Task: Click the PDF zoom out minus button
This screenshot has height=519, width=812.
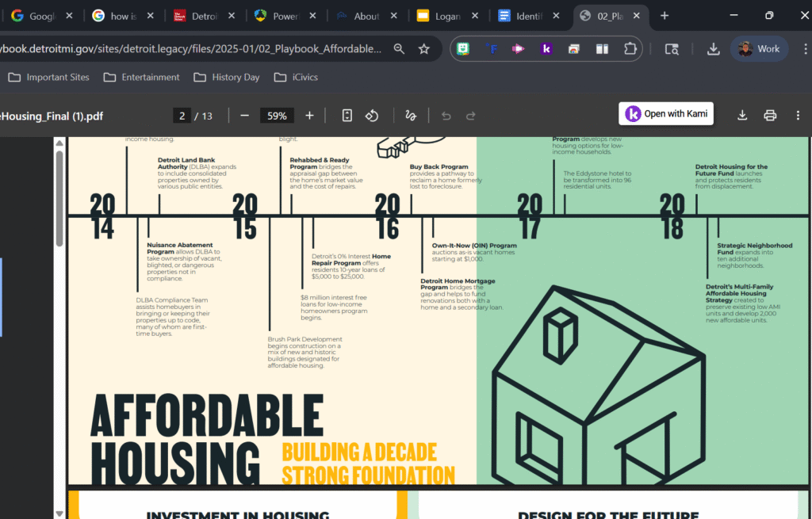Action: coord(244,116)
